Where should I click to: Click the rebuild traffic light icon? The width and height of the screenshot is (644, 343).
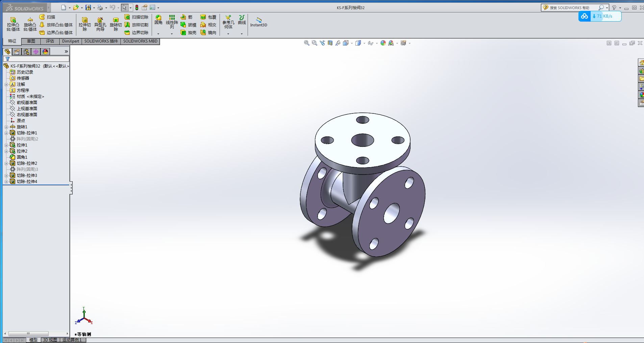(137, 7)
